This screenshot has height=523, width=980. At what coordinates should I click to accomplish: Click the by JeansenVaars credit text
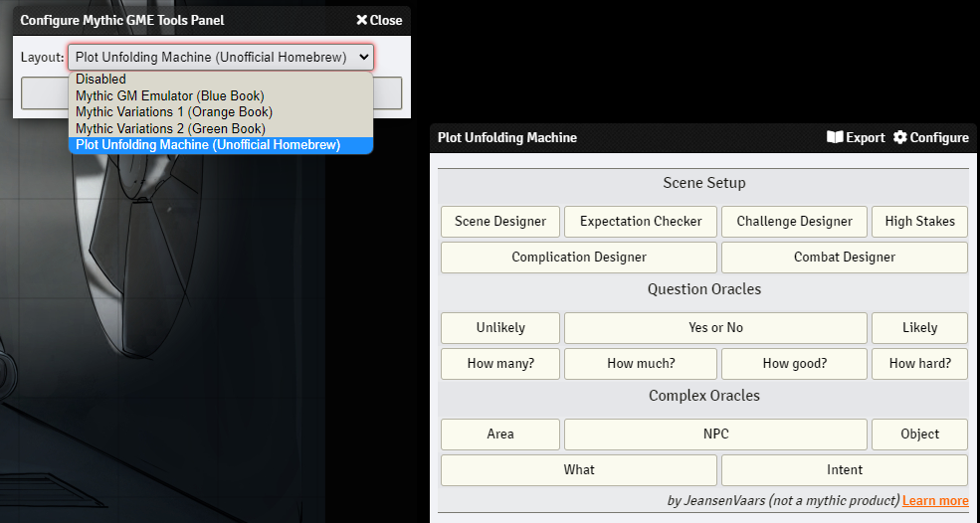click(783, 501)
